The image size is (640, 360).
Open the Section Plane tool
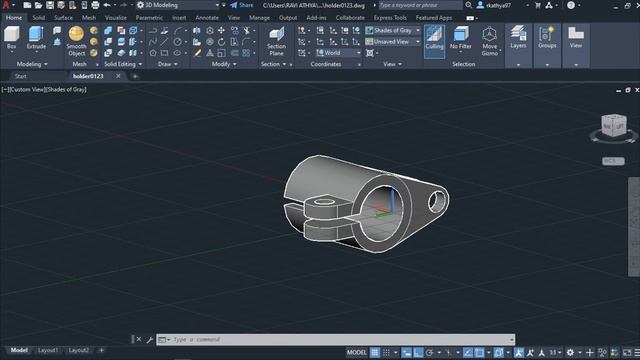pyautogui.click(x=276, y=41)
